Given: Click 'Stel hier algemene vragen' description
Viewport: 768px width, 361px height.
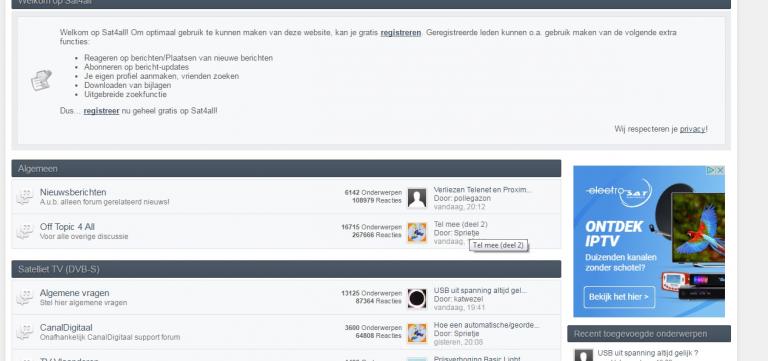Looking at the screenshot, I should pos(83,303).
